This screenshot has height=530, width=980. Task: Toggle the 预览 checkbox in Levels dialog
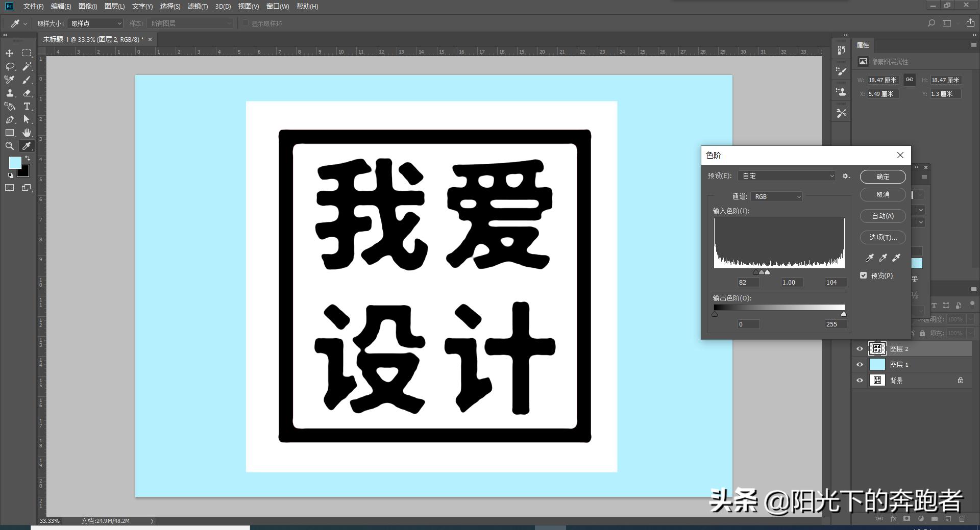tap(864, 275)
